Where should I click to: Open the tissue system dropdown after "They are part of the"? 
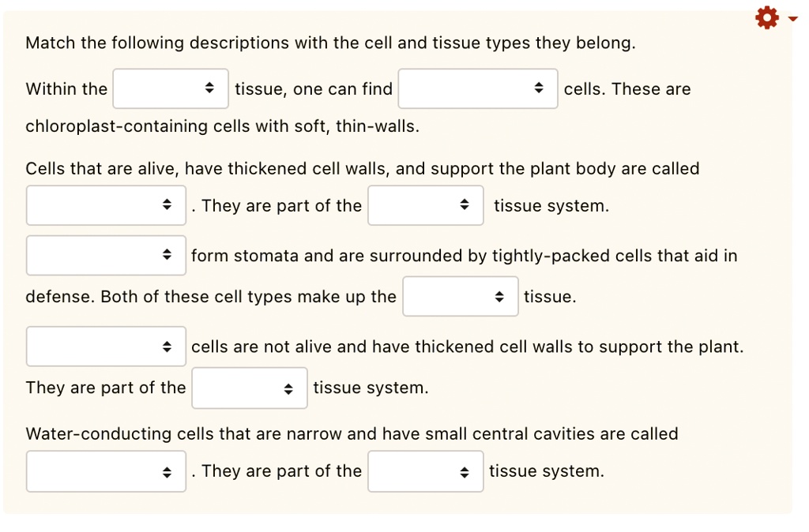pyautogui.click(x=249, y=388)
